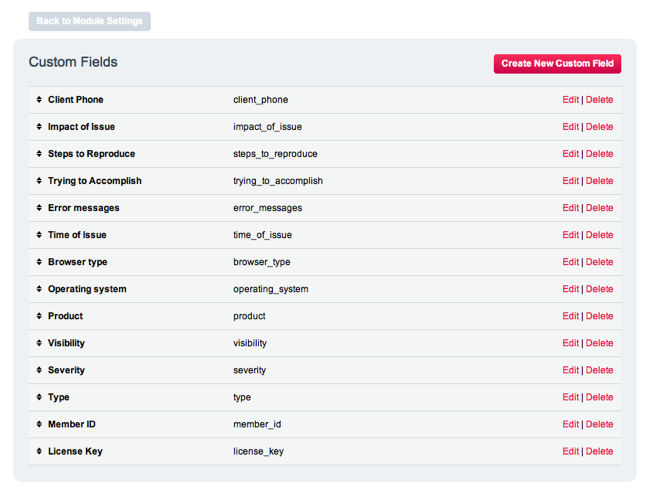This screenshot has height=501, width=650.
Task: Go back via Back to Module Settings button
Action: 90,21
